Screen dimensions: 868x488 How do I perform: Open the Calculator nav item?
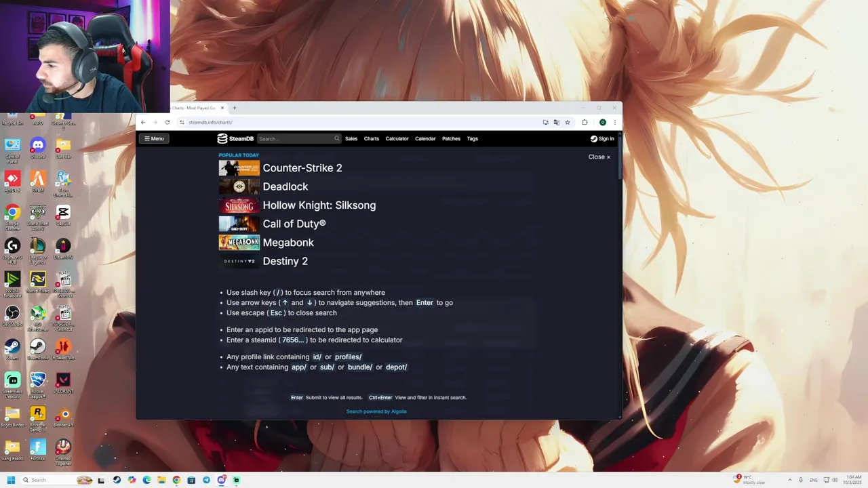(x=397, y=138)
